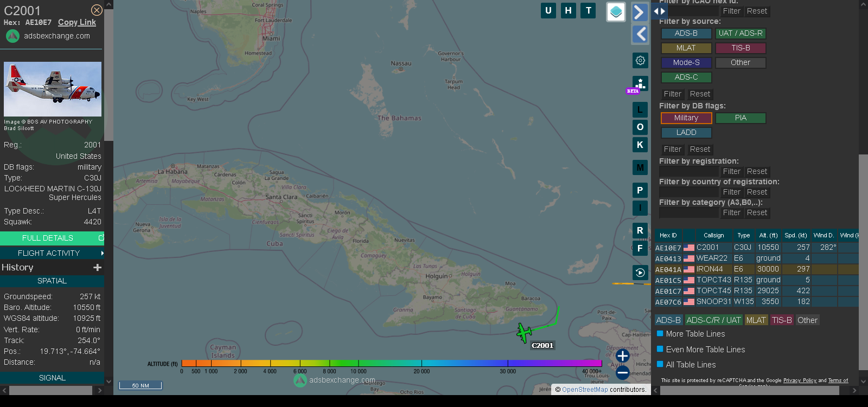Image resolution: width=868 pixels, height=407 pixels.
Task: Open the BETA stats icon
Action: pos(639,85)
